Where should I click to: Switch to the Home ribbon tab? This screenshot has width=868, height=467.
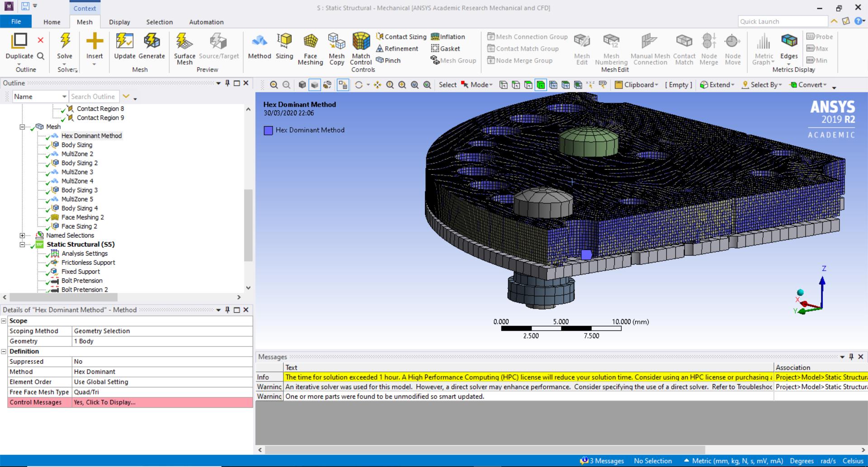click(x=52, y=22)
